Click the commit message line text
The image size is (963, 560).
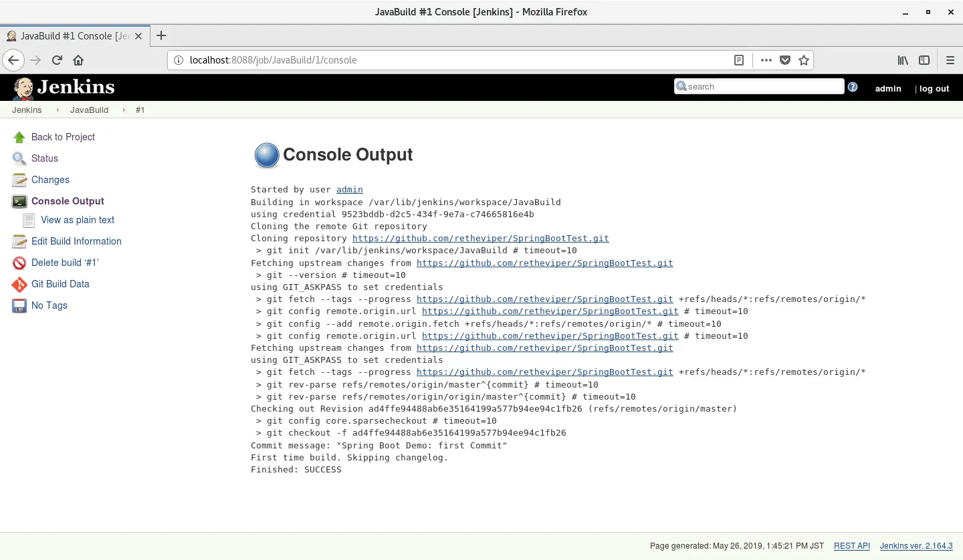[379, 445]
